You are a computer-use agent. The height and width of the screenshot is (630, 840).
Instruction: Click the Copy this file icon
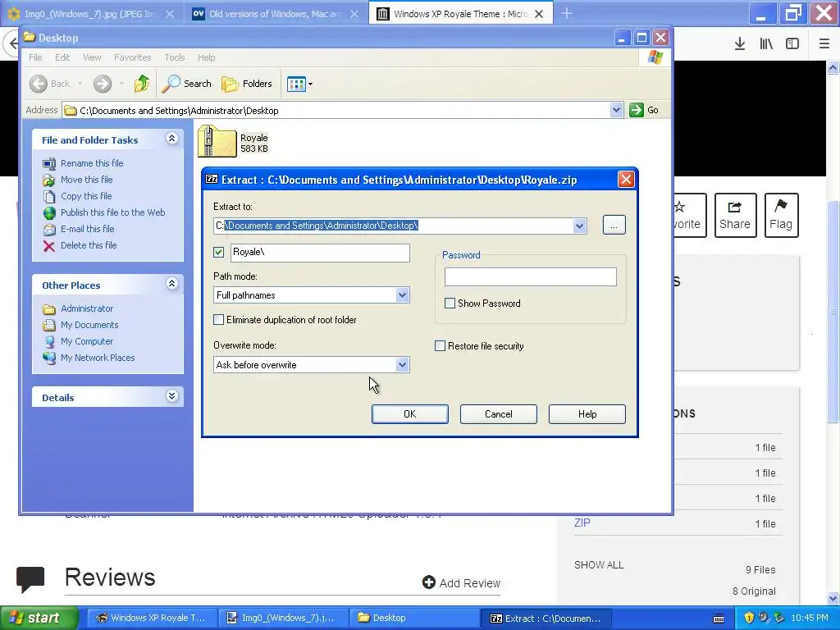point(49,197)
